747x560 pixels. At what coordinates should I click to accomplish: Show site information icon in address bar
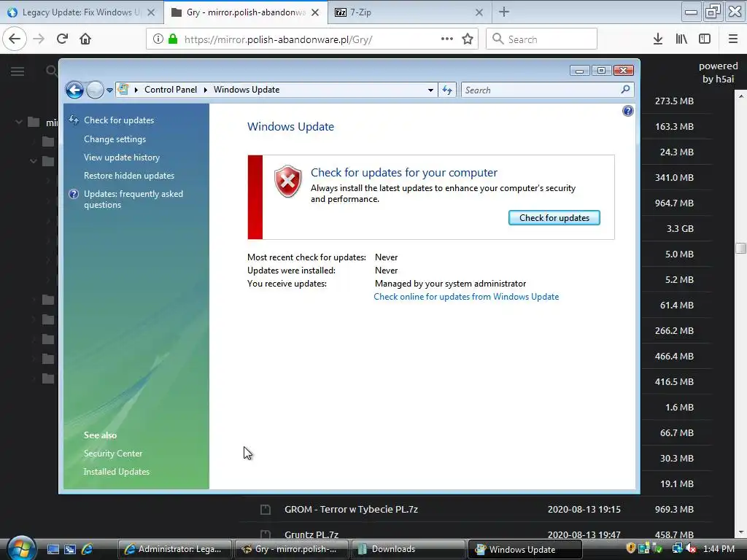tap(158, 39)
